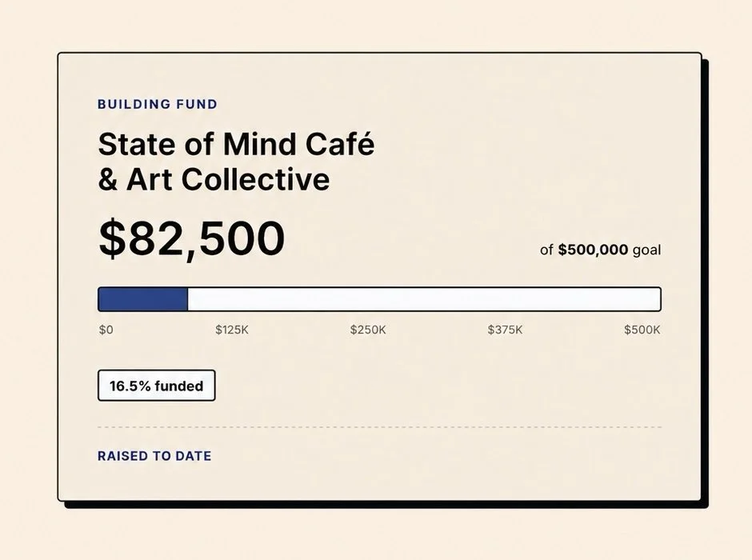Click the right end of progress bar
Image resolution: width=752 pixels, height=560 pixels.
coord(658,299)
